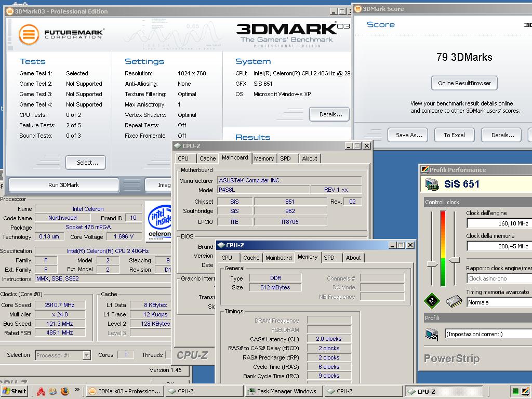Image resolution: width=532 pixels, height=399 pixels.
Task: Click the Profili Performance title bar icon
Action: coord(425,170)
